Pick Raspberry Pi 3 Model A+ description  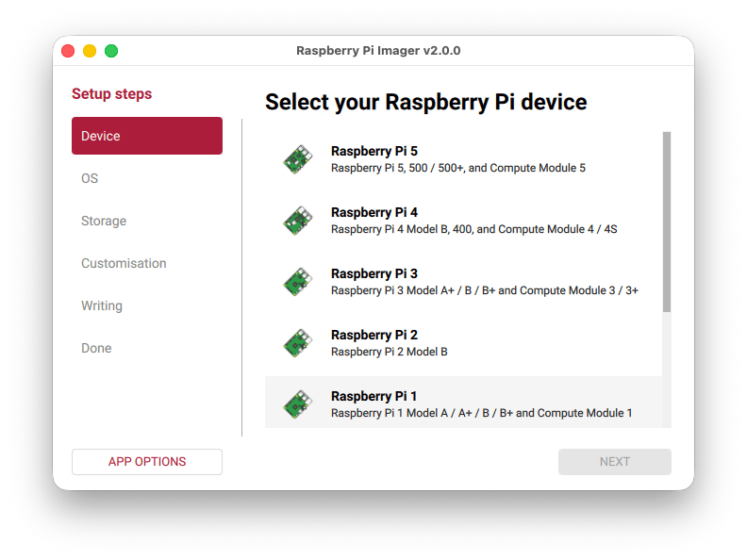click(x=484, y=290)
